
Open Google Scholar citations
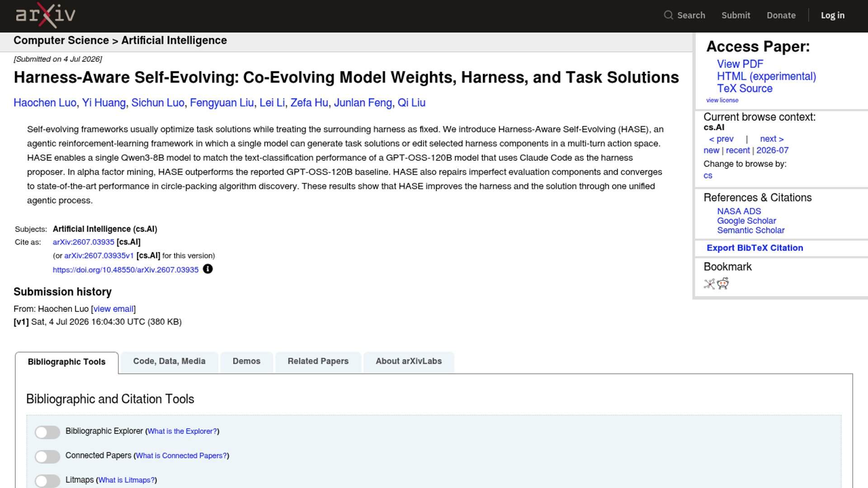pyautogui.click(x=746, y=221)
